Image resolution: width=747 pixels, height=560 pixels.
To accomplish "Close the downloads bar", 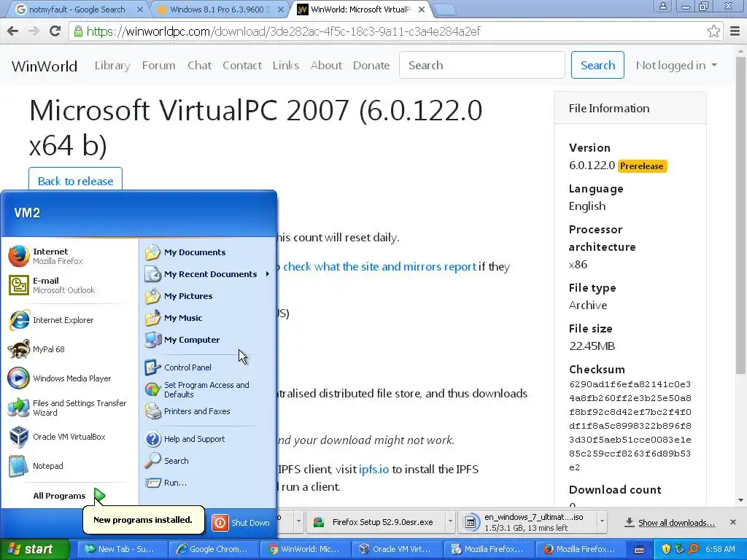I will coord(732,522).
